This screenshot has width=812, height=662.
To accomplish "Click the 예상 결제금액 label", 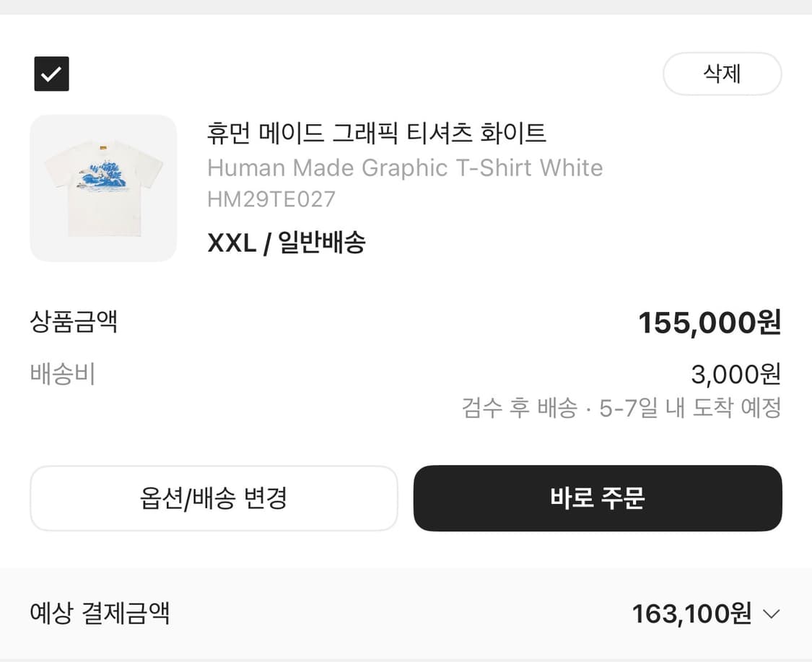I will tap(99, 614).
